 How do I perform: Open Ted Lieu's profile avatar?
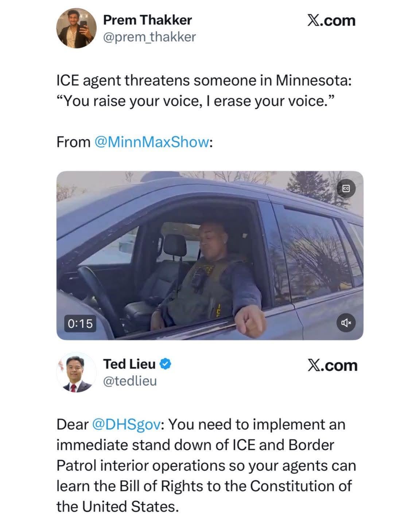pos(76,373)
